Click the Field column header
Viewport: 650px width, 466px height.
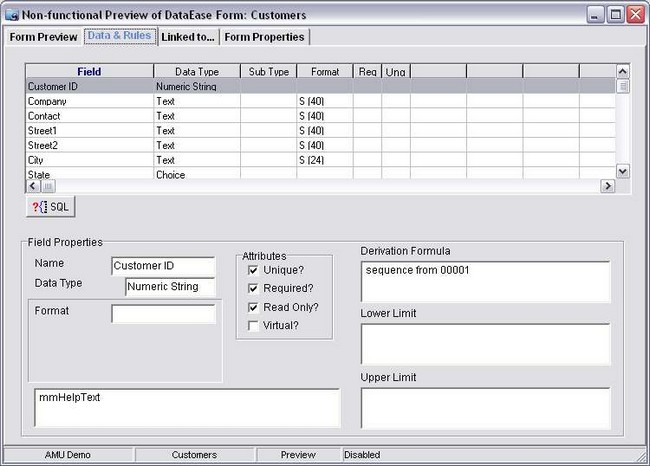89,72
